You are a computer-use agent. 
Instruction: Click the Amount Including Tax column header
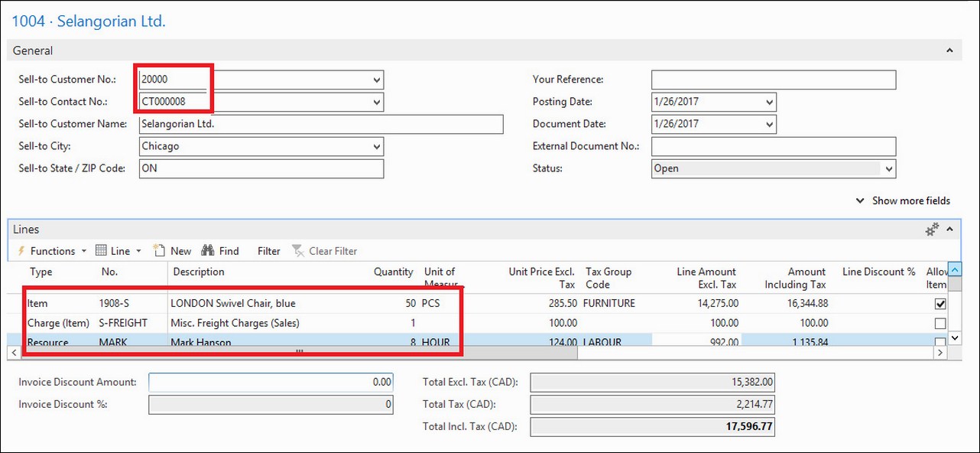tap(795, 278)
